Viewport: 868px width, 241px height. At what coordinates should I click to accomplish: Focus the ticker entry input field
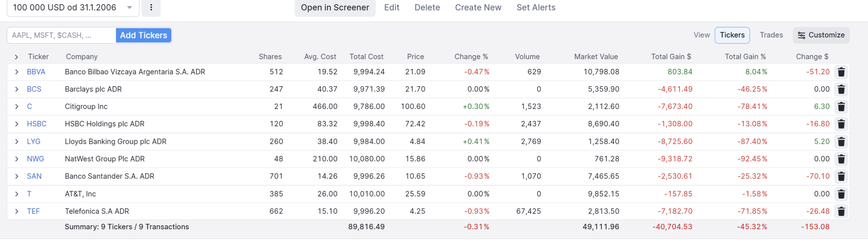[62, 35]
